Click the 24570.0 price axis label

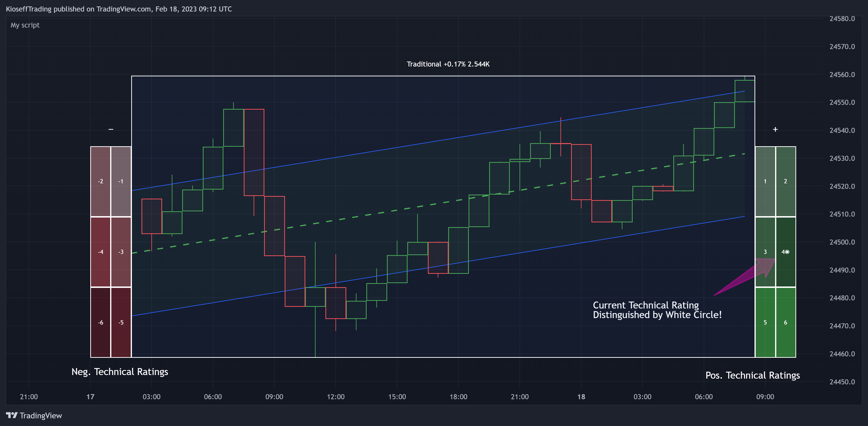(842, 46)
